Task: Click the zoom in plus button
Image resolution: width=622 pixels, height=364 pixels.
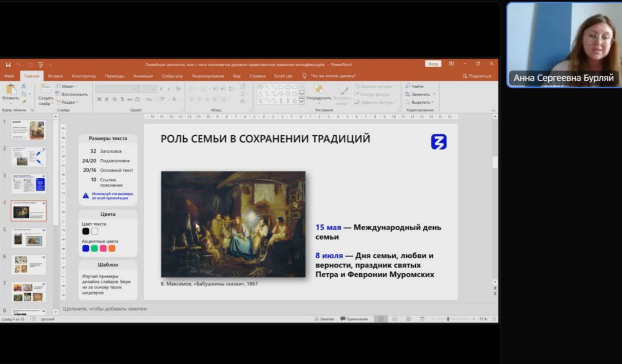Action: point(474,319)
